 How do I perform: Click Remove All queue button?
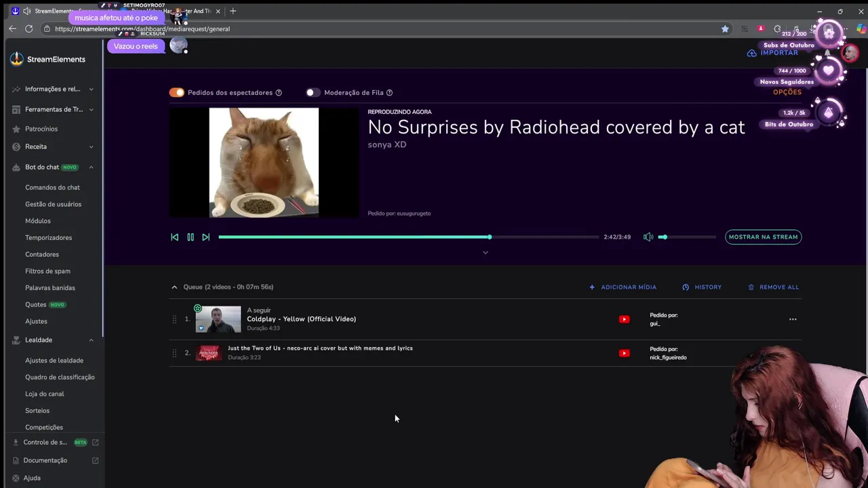(773, 287)
